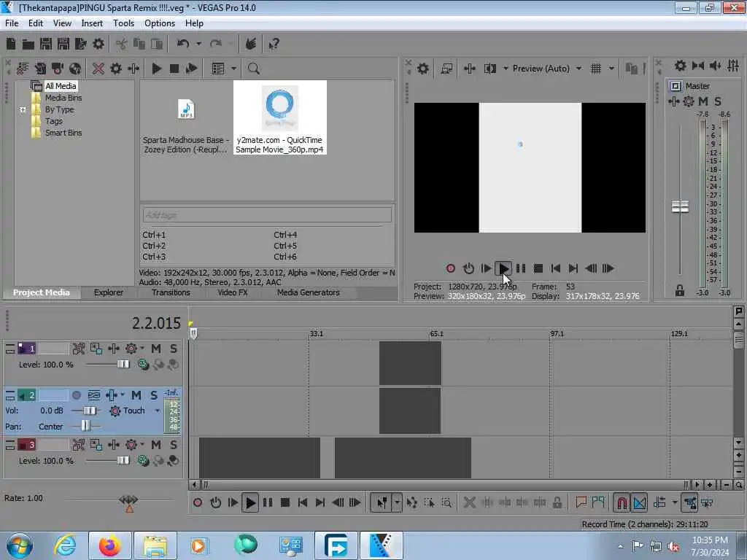Open the Touch automation mode dropdown
This screenshot has height=560, width=747.
[x=158, y=411]
